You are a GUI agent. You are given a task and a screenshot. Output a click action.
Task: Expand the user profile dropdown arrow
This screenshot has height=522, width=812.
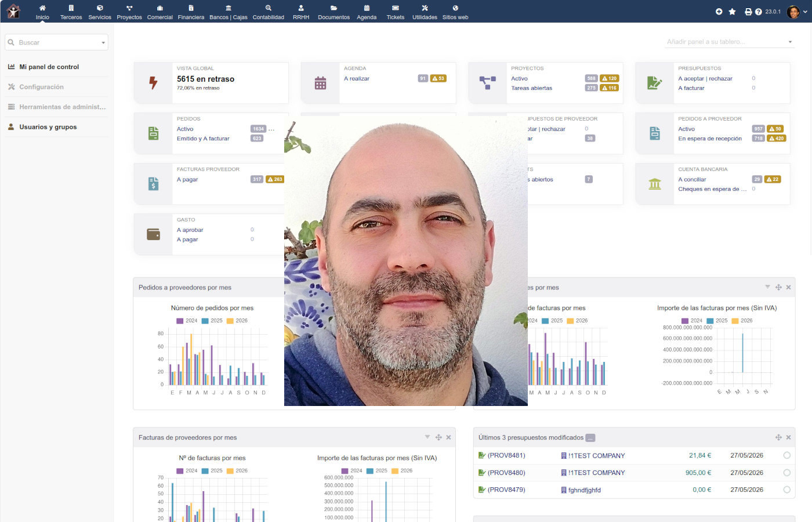tap(805, 12)
